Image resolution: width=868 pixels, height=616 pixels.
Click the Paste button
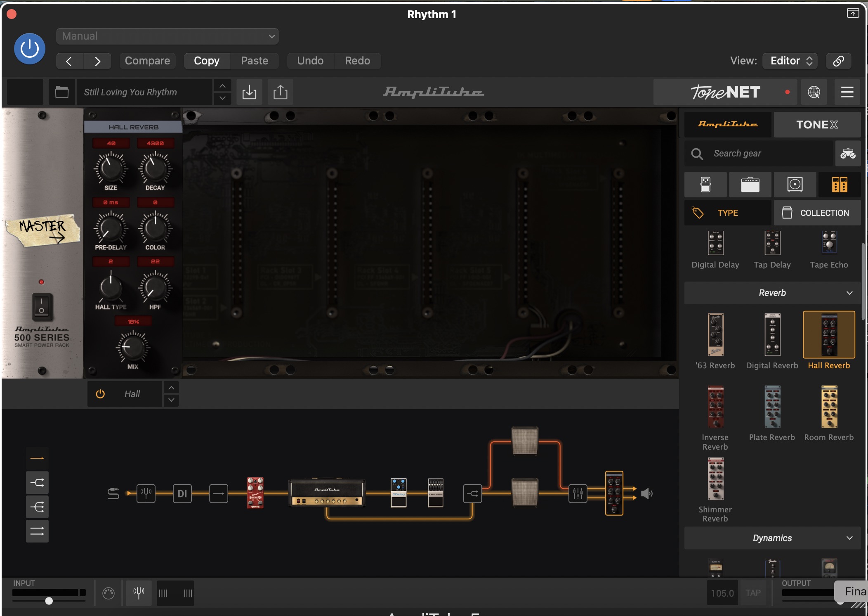pyautogui.click(x=255, y=61)
